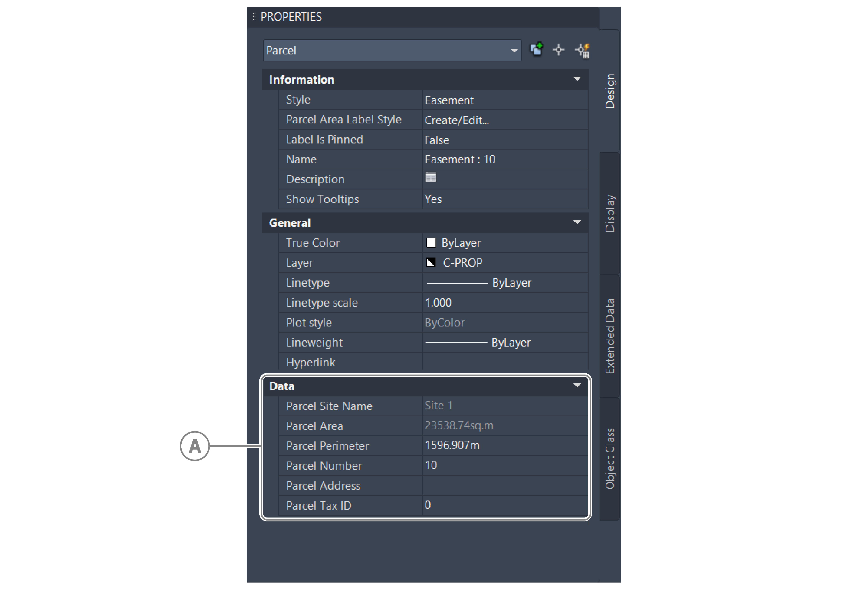Click the True Color ByLayer swatch
868x591 pixels.
[431, 243]
